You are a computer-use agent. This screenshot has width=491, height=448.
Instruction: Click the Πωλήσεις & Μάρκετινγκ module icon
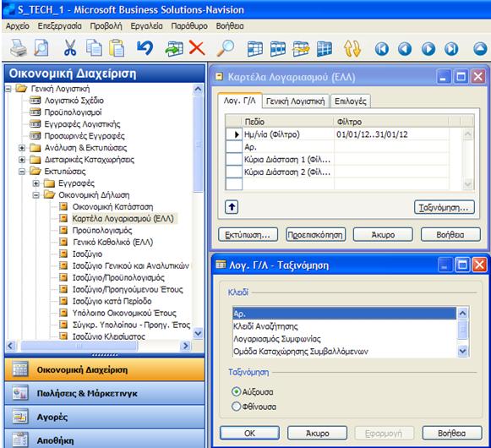click(x=20, y=393)
